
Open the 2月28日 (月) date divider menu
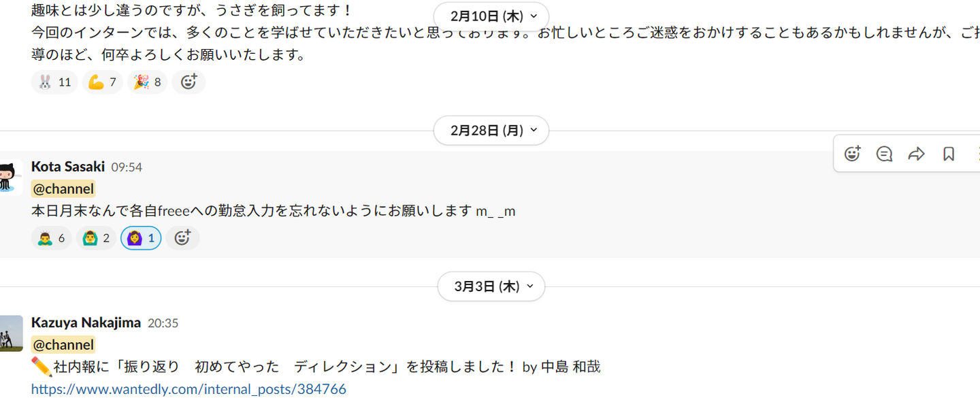491,131
